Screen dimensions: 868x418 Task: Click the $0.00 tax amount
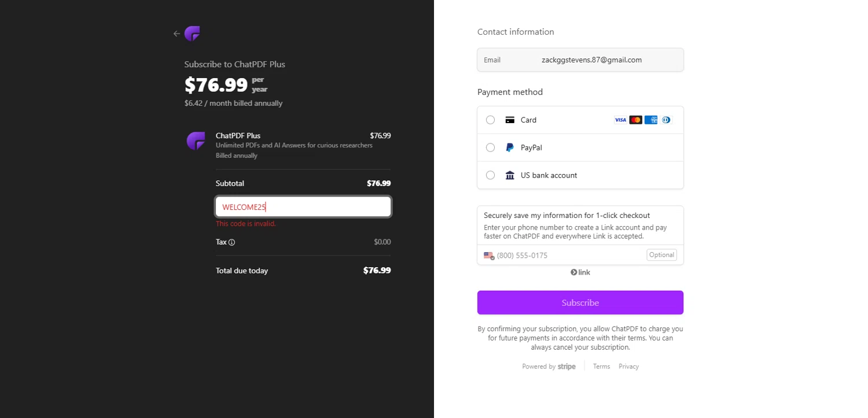click(382, 242)
